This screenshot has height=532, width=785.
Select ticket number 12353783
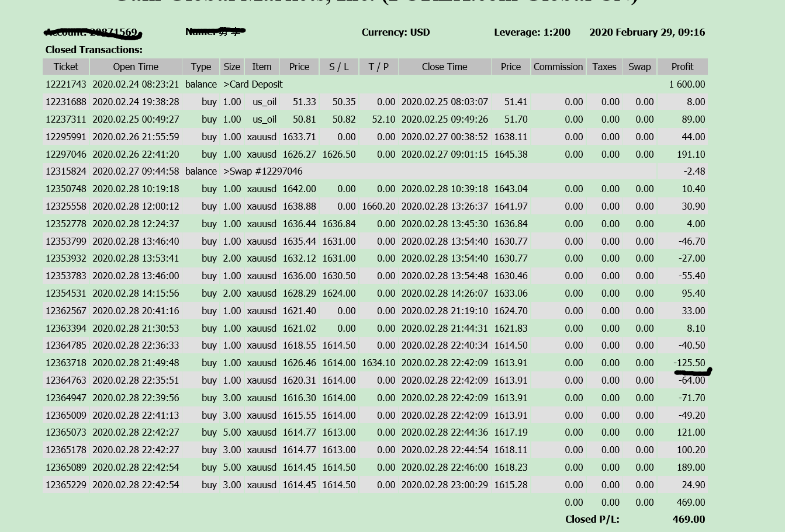click(x=66, y=276)
